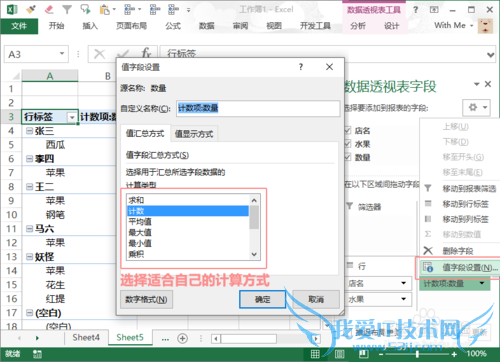Expand the formula bar chevron

(490, 54)
